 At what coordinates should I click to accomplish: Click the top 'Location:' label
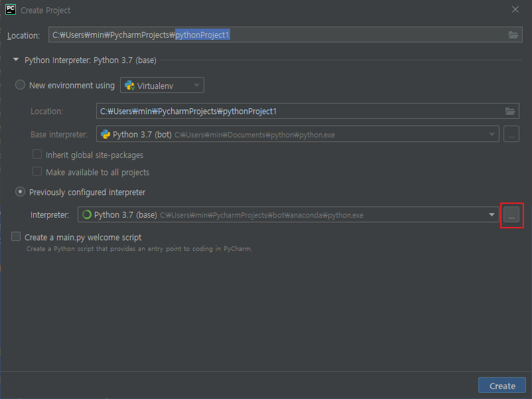tap(23, 35)
